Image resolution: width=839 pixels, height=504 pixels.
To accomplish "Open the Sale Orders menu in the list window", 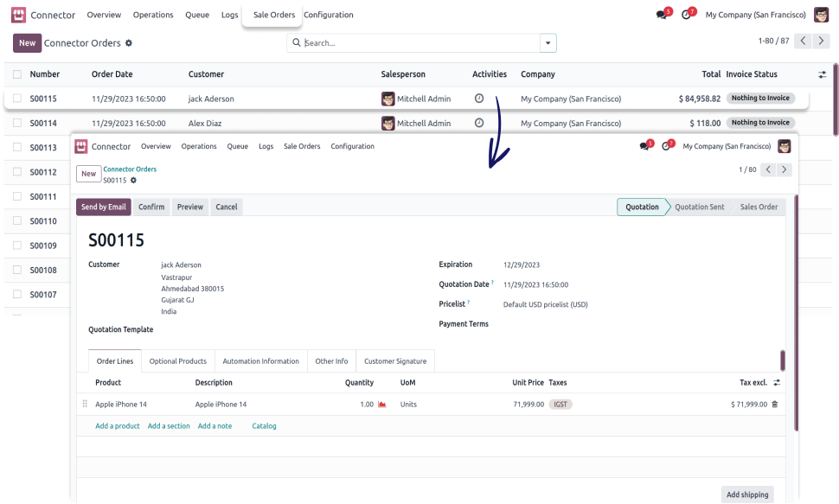I will click(x=274, y=15).
